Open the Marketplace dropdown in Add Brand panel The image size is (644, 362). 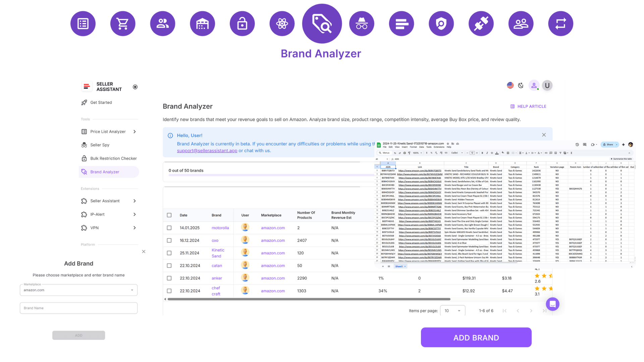coord(78,290)
